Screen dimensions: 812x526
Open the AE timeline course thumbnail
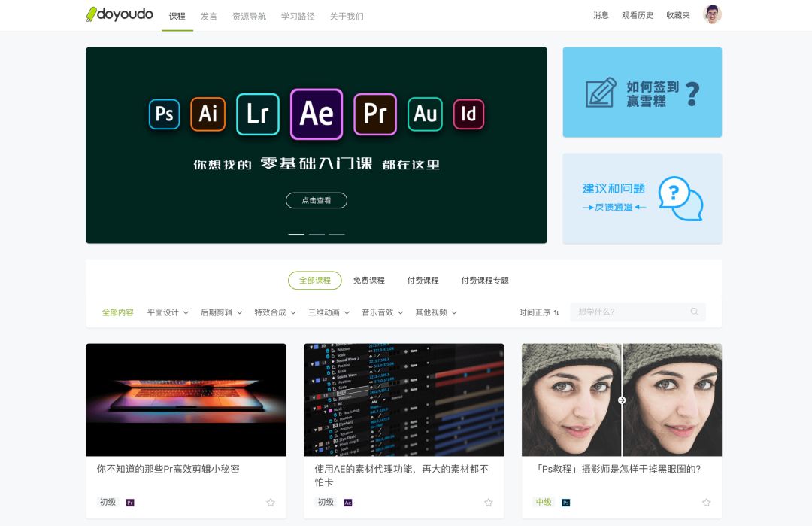pyautogui.click(x=404, y=400)
